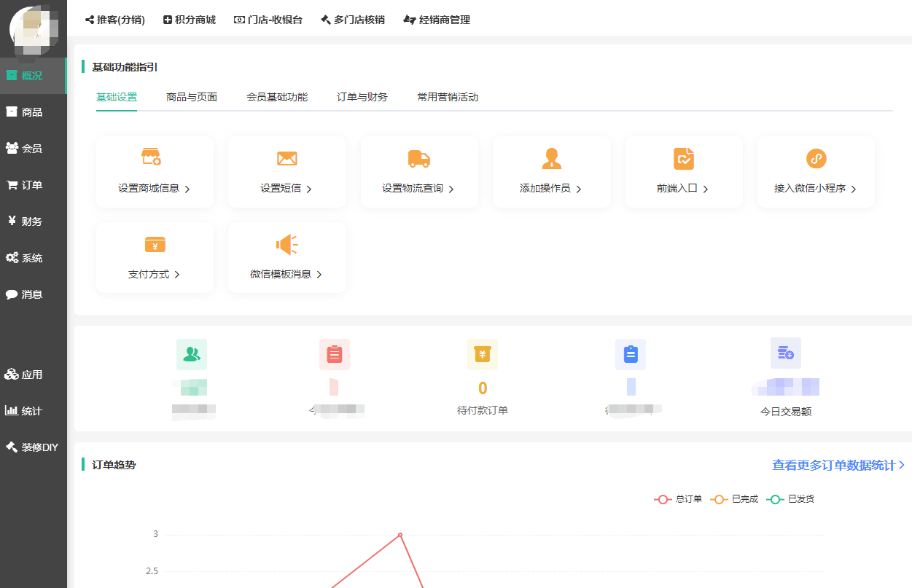Open the 支付方式 link
912x588 pixels.
155,275
